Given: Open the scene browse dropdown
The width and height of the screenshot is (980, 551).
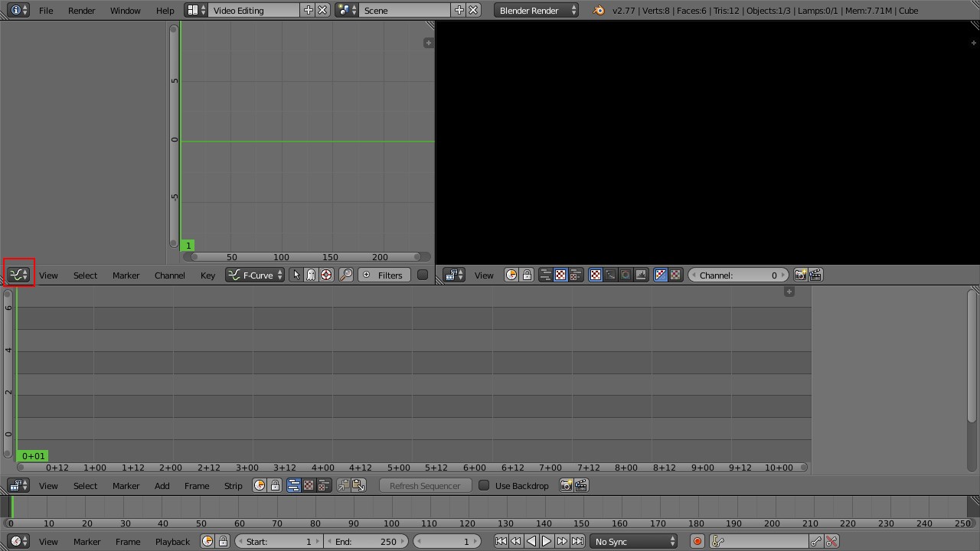Looking at the screenshot, I should pos(347,11).
